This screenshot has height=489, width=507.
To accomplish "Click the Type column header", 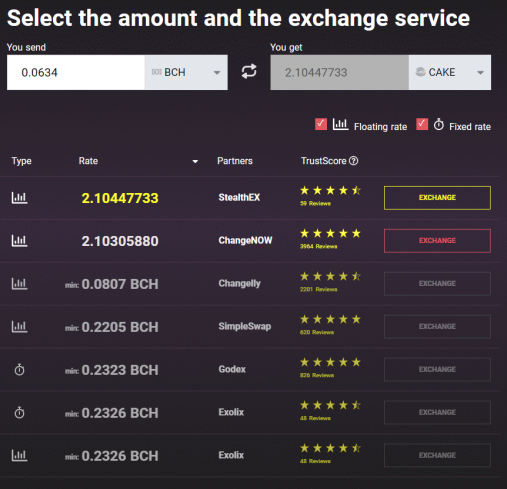I will [x=21, y=161].
